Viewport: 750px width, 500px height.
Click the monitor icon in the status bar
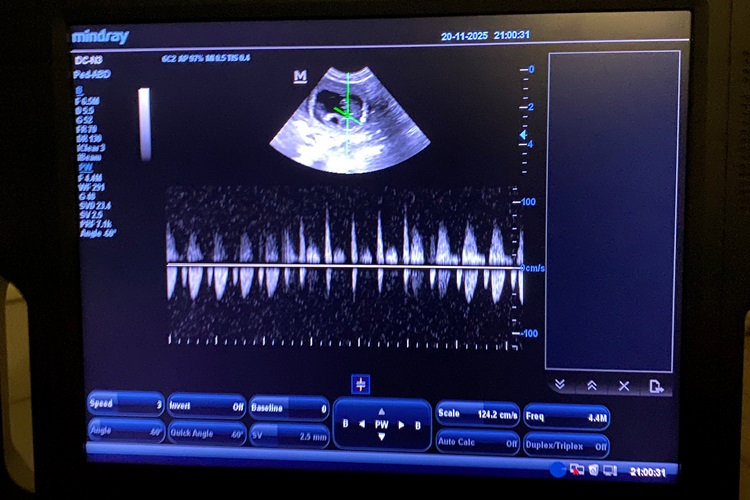[x=610, y=469]
